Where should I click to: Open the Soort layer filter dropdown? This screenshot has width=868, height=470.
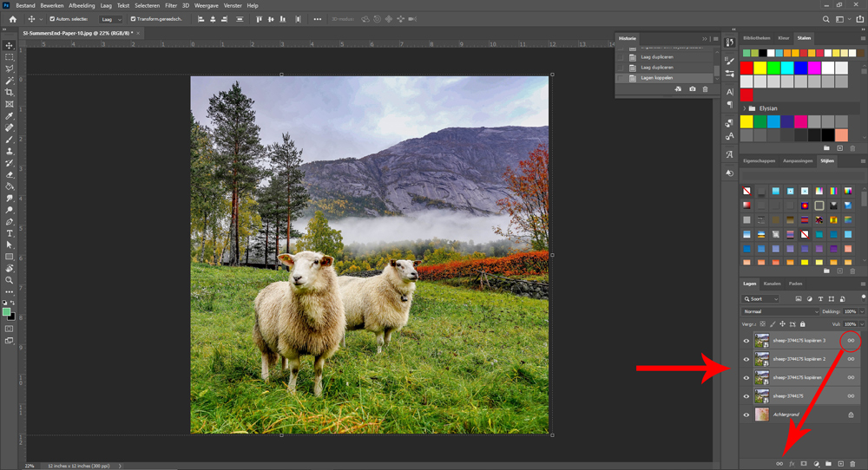[760, 299]
